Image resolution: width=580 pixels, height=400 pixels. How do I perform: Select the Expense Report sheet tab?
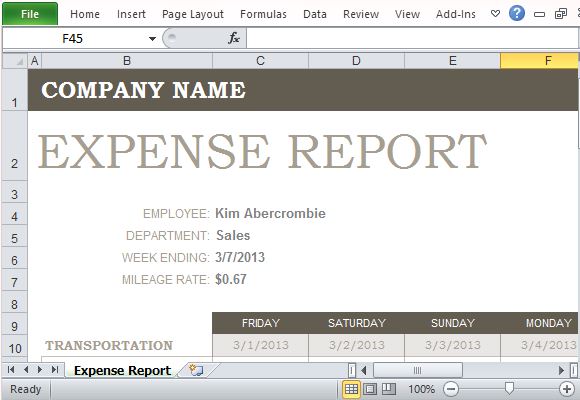tap(122, 370)
